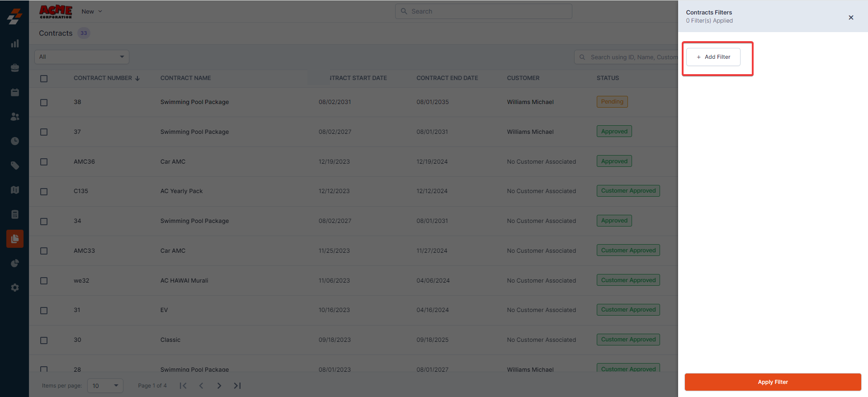Open the clock timesheet sidebar icon
This screenshot has height=397, width=868.
(15, 141)
